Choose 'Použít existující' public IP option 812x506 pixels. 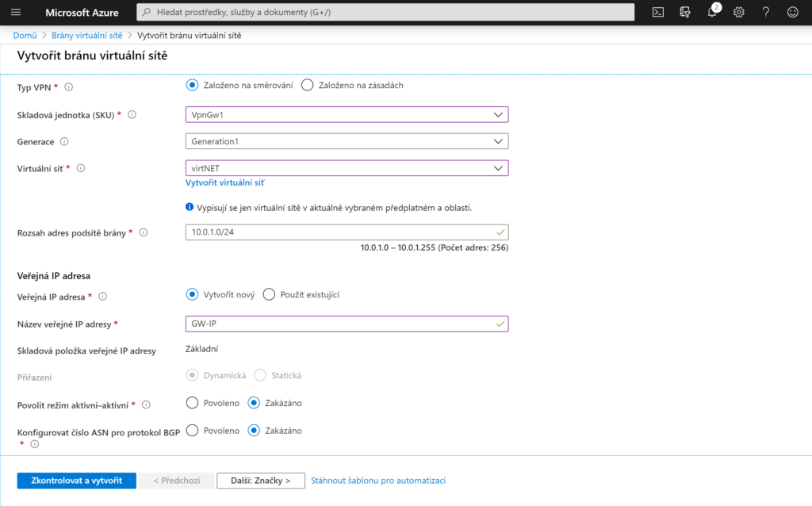click(x=269, y=294)
